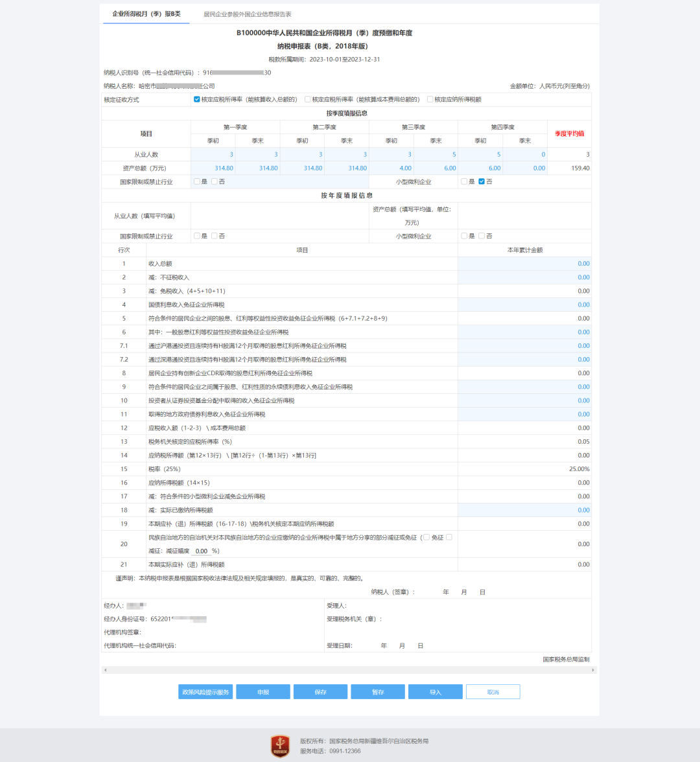This screenshot has height=762, width=700.
Task: Uncheck 否 for quarterly 小型微利企业
Action: coord(482,181)
